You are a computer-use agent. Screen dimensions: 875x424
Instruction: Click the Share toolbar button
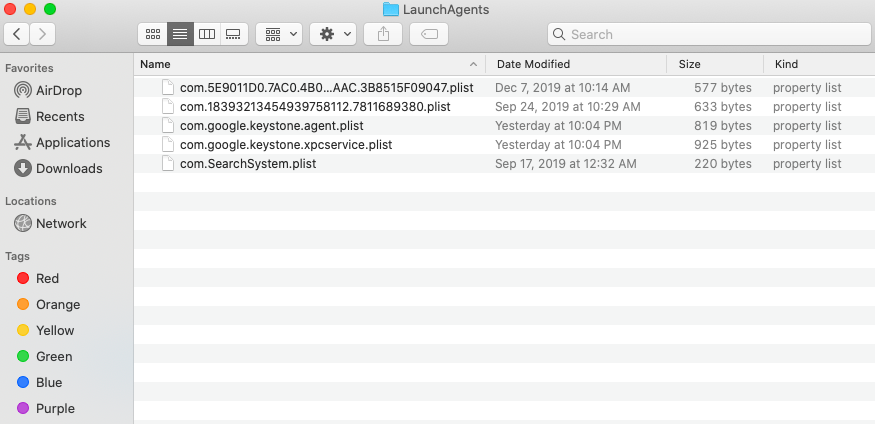coord(383,34)
